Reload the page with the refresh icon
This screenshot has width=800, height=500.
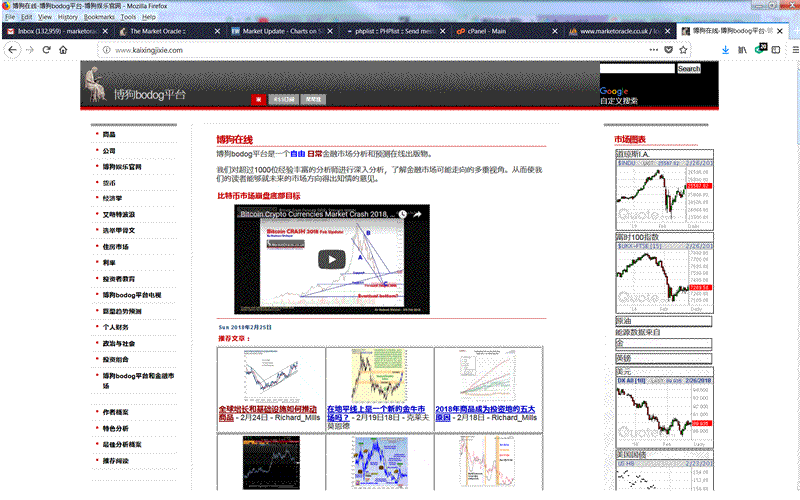tap(46, 49)
